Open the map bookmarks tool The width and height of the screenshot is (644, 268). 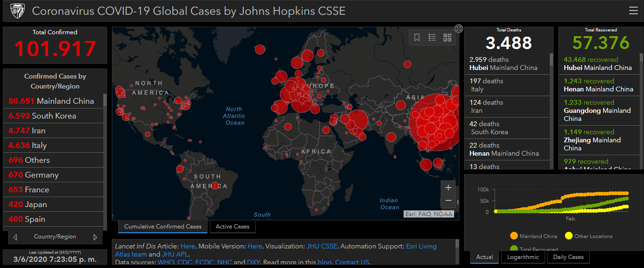coord(417,37)
